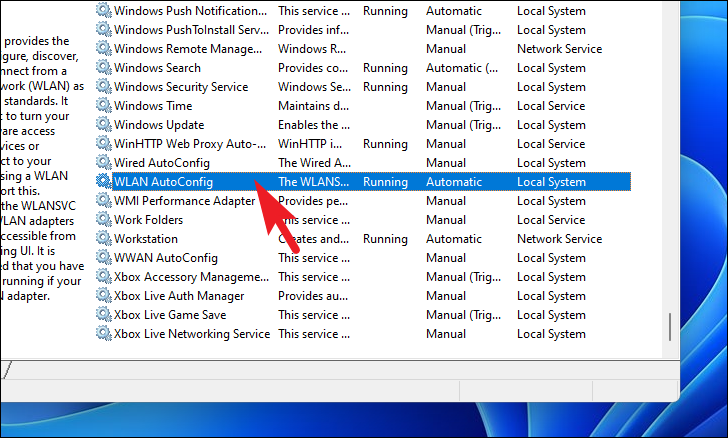Select the WLAN AutoConfig service name

pos(163,182)
